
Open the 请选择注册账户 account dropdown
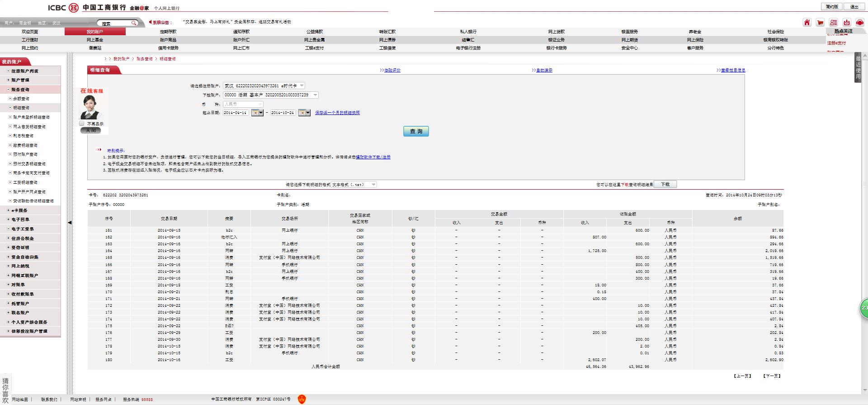(302, 86)
